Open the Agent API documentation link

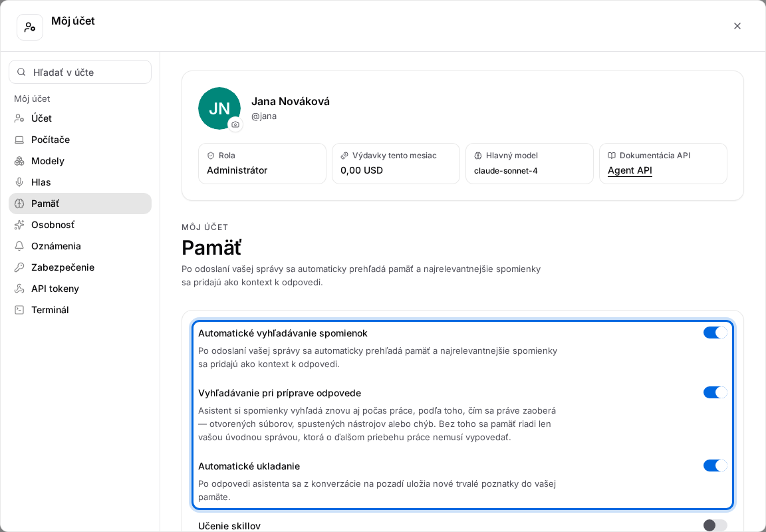[x=630, y=170]
